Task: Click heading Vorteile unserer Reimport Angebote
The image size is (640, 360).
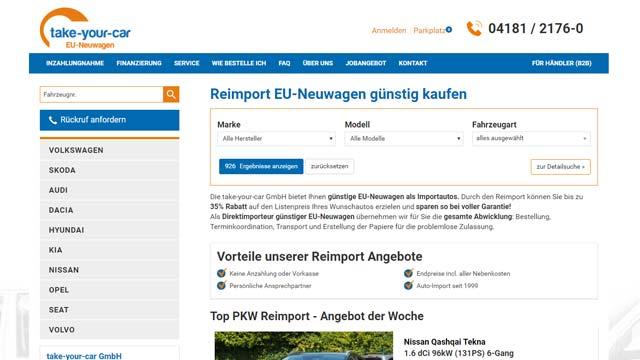Action: 320,257
